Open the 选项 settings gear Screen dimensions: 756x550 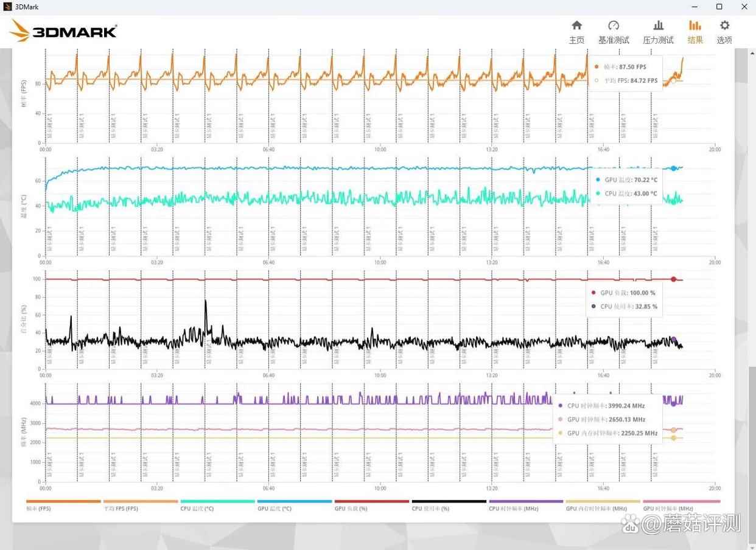(x=724, y=32)
